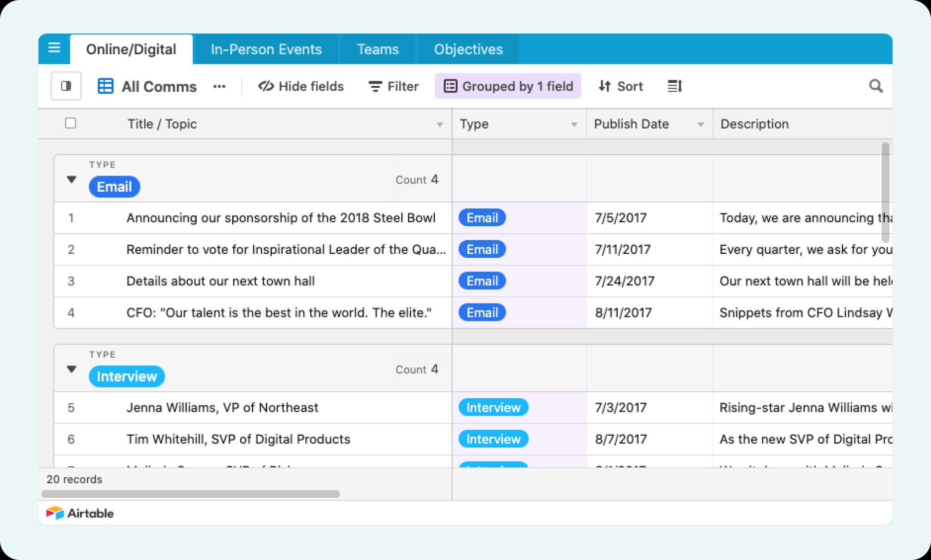Collapse the Email group
This screenshot has height=560, width=931.
(72, 179)
